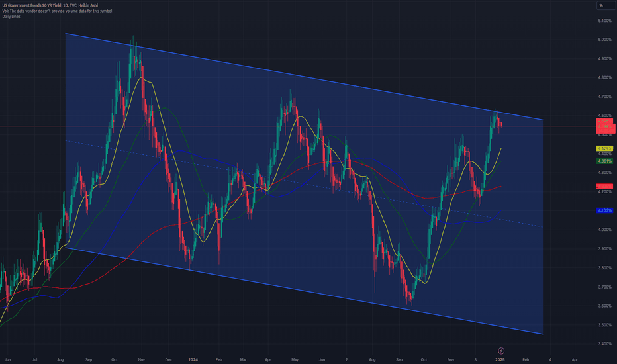
Task: Click the blue 4.102% price tag
Action: (x=604, y=210)
